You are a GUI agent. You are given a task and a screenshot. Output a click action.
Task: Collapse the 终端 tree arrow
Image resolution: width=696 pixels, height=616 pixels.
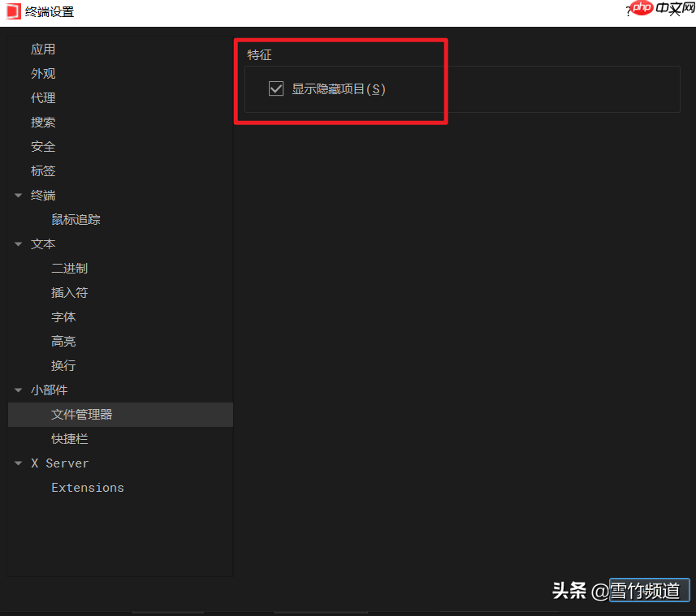tap(18, 196)
